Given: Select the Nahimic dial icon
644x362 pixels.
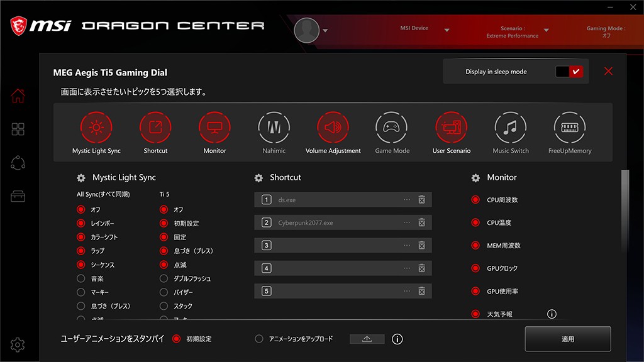Looking at the screenshot, I should coord(274,128).
